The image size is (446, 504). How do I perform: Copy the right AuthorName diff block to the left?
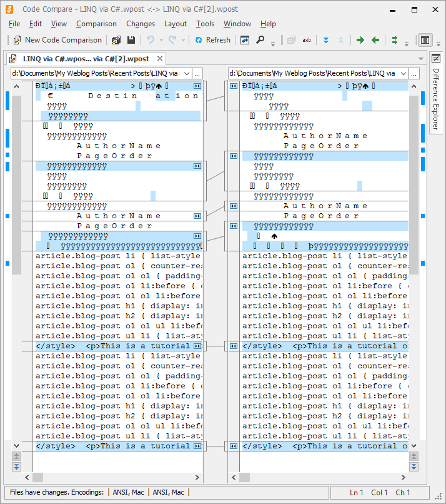[234, 206]
